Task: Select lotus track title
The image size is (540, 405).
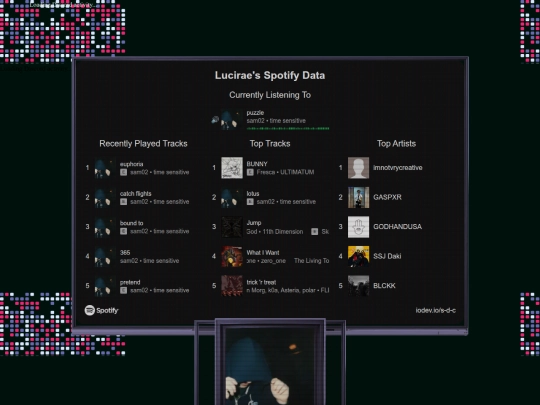Action: coord(253,194)
